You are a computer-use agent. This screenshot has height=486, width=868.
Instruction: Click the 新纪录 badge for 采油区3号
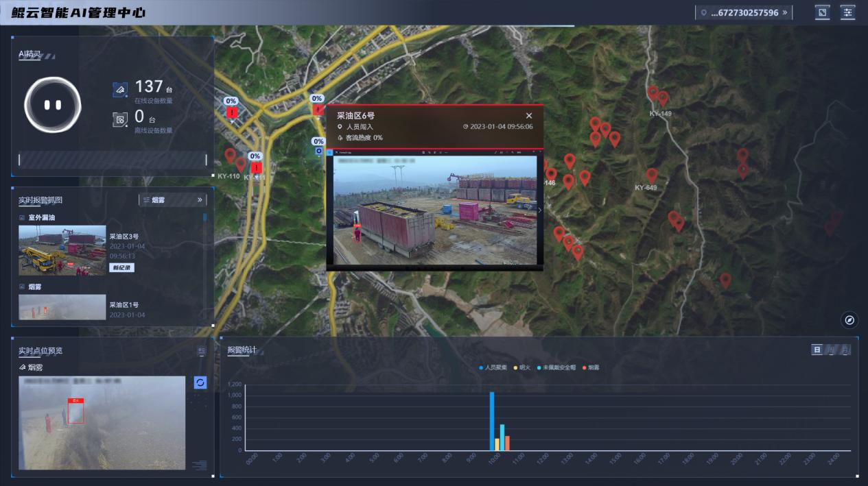tap(121, 267)
